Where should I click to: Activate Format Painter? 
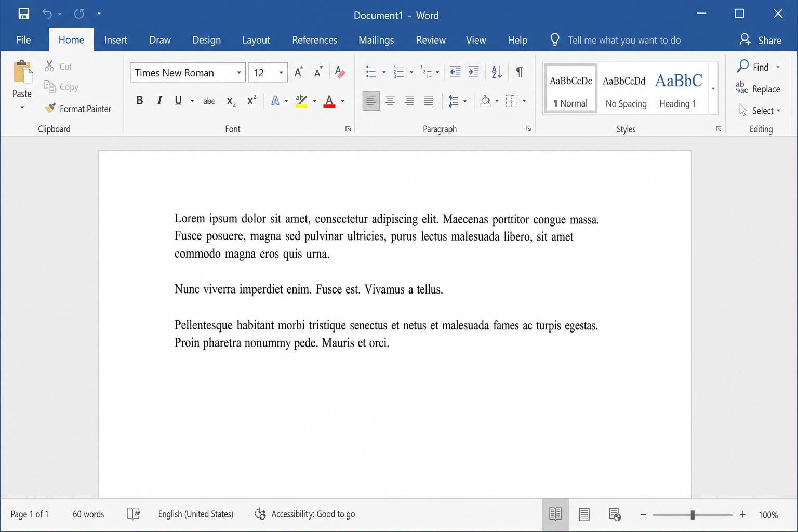(78, 109)
